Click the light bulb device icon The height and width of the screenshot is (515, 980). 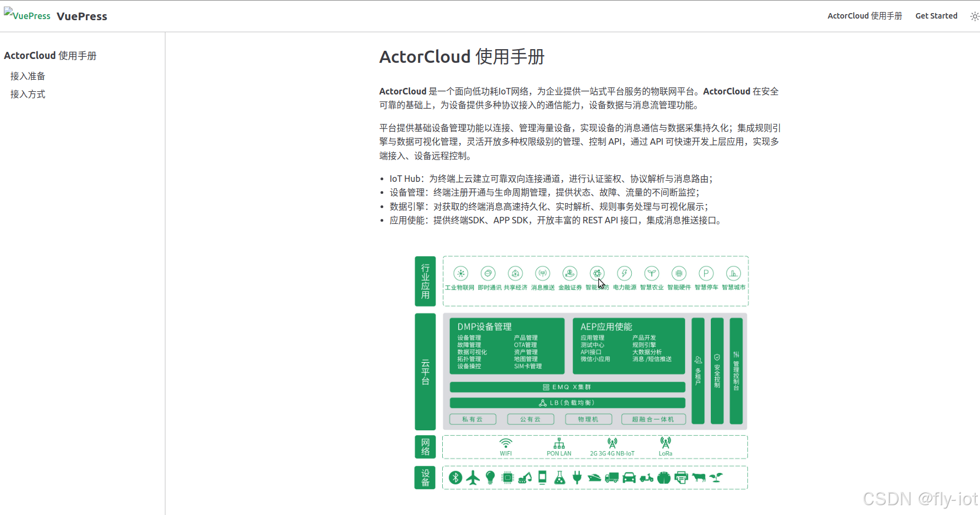pyautogui.click(x=490, y=478)
